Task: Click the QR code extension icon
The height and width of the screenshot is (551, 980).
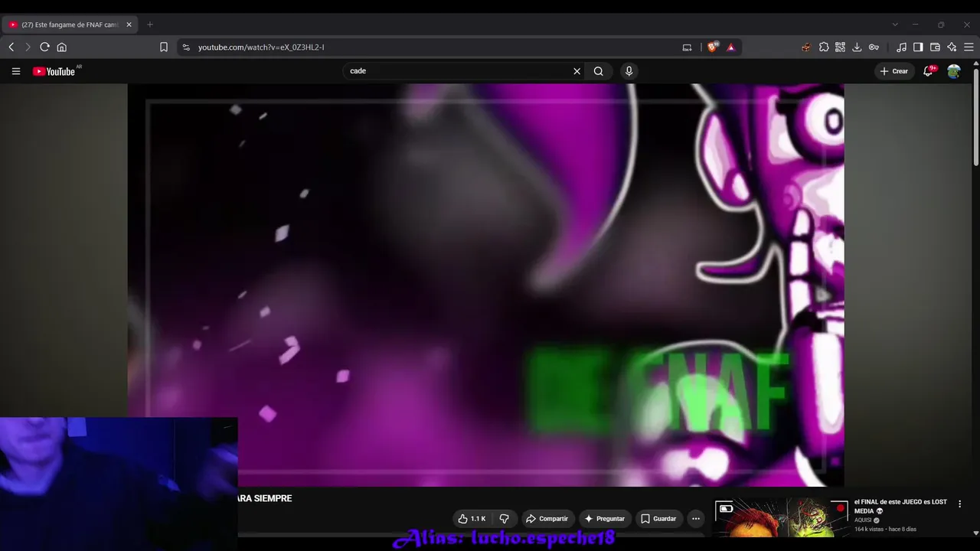Action: click(x=840, y=47)
